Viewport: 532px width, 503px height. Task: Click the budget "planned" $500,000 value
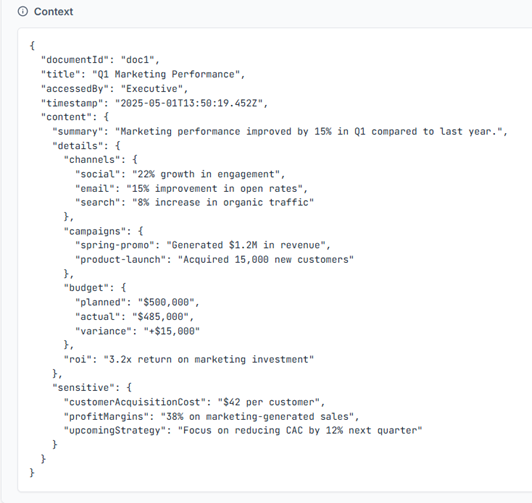tap(166, 302)
